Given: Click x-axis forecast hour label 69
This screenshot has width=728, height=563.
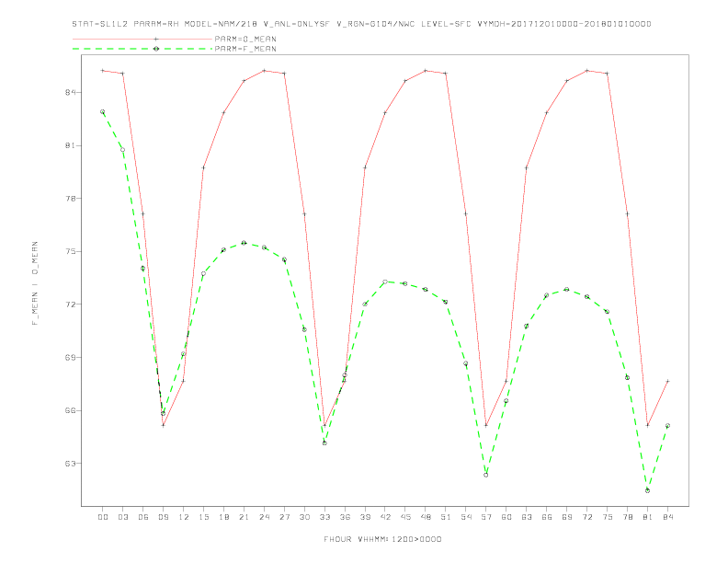Looking at the screenshot, I should tap(567, 517).
